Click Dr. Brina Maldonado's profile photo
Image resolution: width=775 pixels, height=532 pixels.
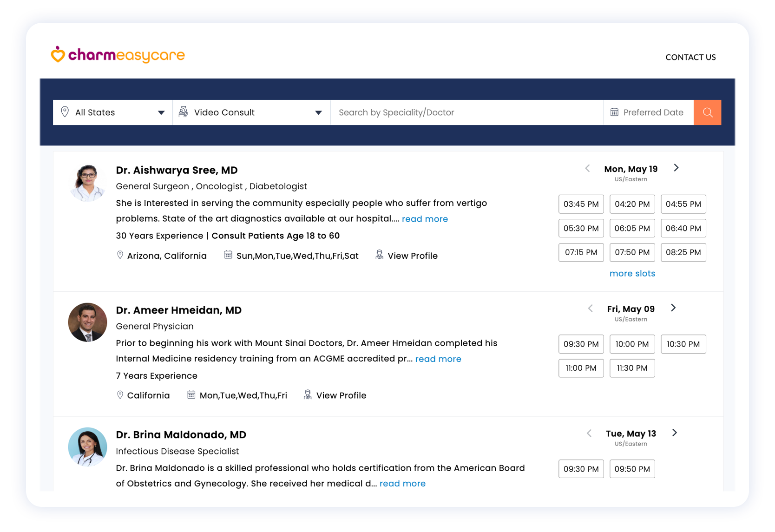(87, 447)
